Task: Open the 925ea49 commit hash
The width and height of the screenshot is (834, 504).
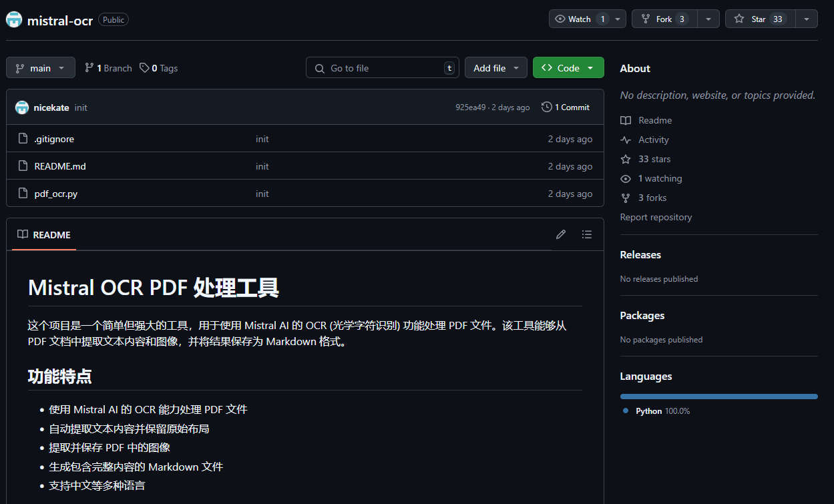Action: click(x=471, y=107)
